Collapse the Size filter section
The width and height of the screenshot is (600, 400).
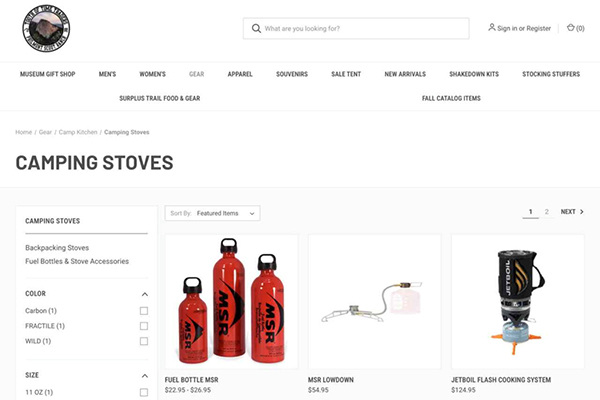(145, 376)
